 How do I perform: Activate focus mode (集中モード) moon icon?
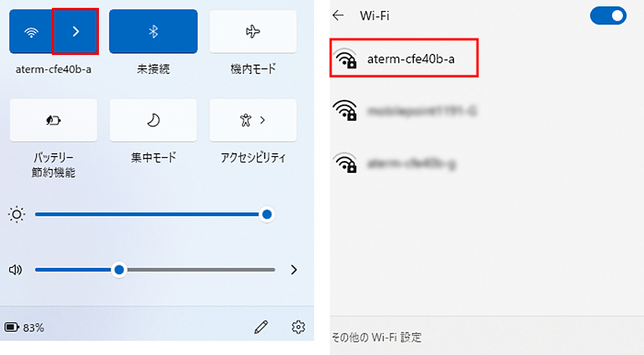153,120
